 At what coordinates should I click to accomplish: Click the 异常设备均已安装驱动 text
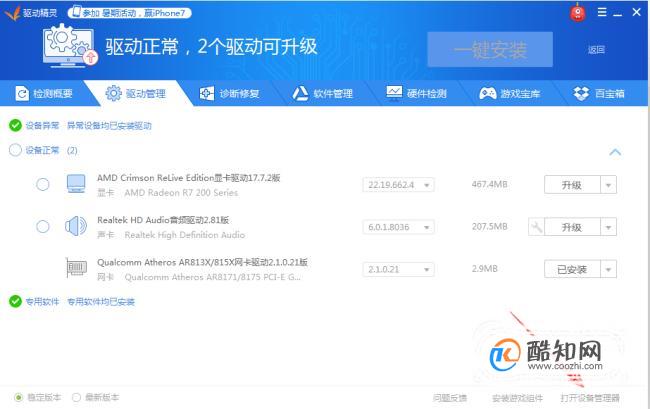(x=109, y=126)
